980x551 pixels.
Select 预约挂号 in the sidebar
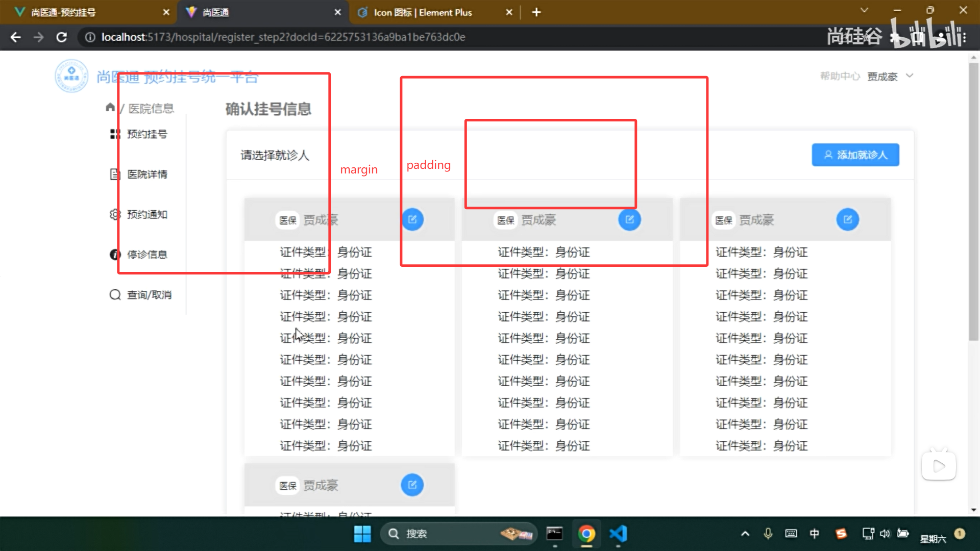146,134
